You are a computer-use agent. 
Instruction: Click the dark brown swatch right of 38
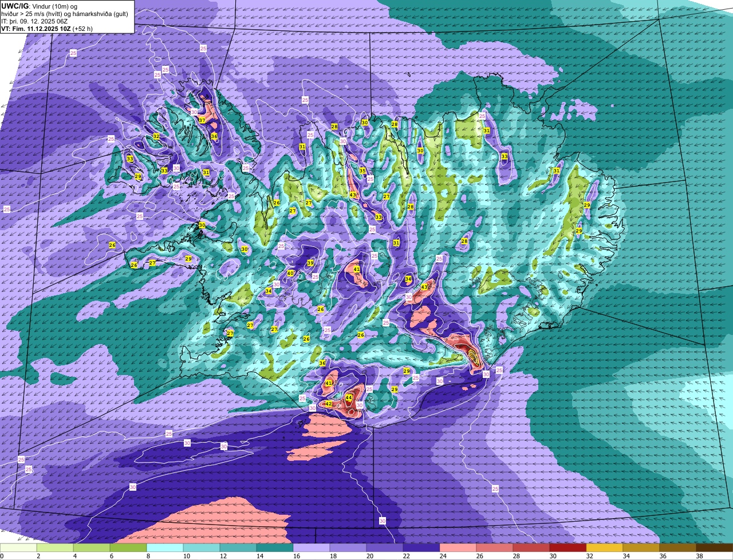click(x=715, y=548)
